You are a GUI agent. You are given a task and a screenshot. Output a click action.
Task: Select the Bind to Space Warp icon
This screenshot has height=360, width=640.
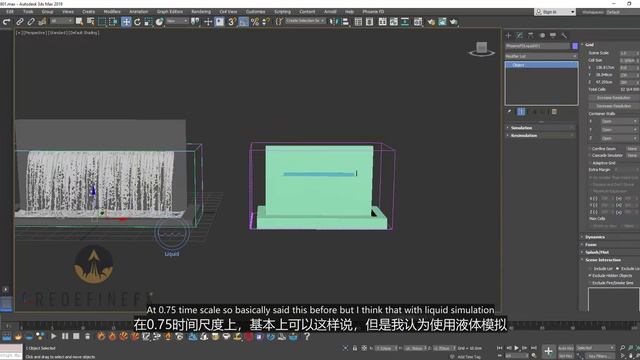click(42, 22)
